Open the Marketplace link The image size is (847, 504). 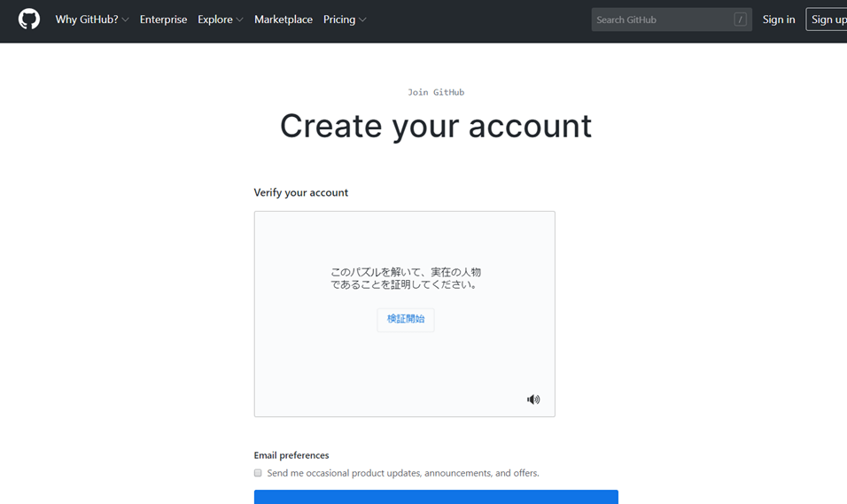(283, 19)
